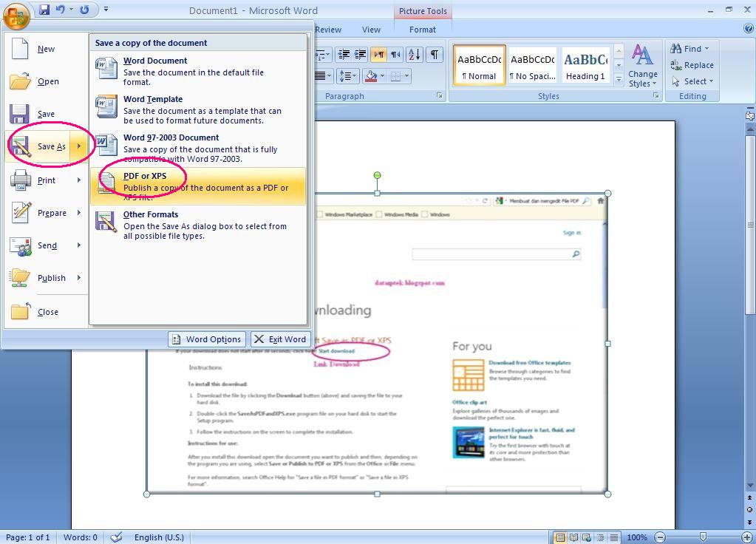The width and height of the screenshot is (756, 544).
Task: Open the Print menu item
Action: [44, 180]
